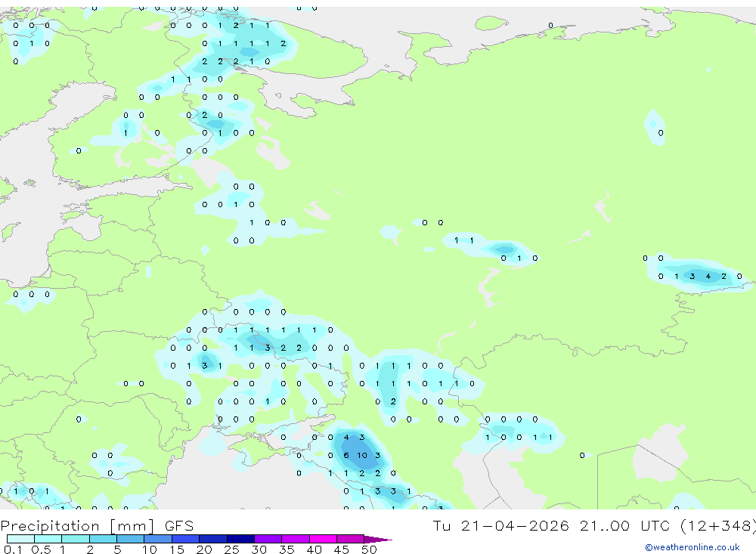Click the '50' legend scale label
The width and height of the screenshot is (756, 554).
[x=370, y=549]
